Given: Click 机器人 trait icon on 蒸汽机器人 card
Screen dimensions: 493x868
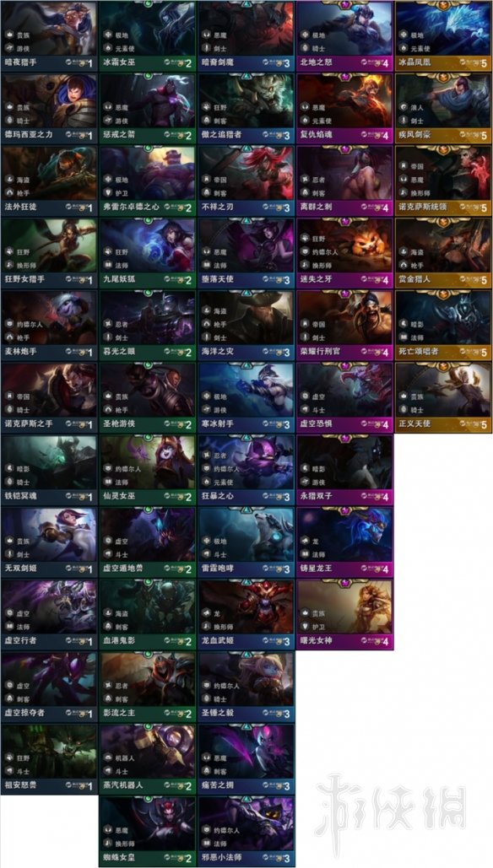Looking at the screenshot, I should [108, 757].
